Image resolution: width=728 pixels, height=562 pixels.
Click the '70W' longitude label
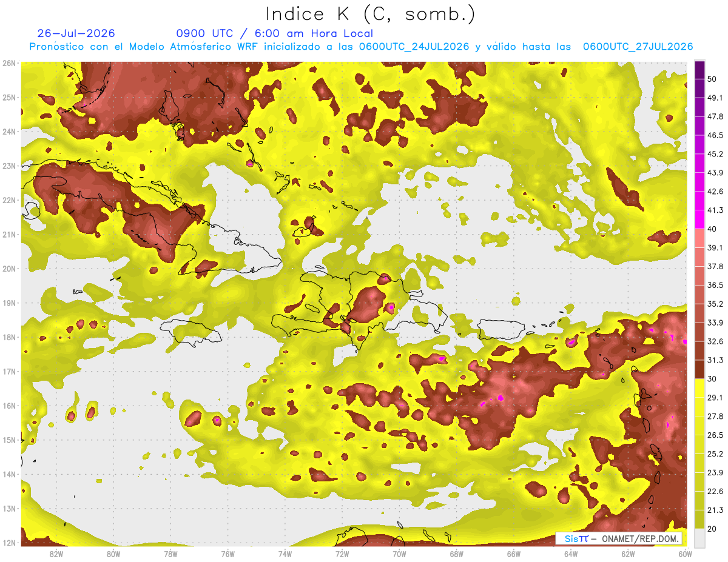[399, 554]
